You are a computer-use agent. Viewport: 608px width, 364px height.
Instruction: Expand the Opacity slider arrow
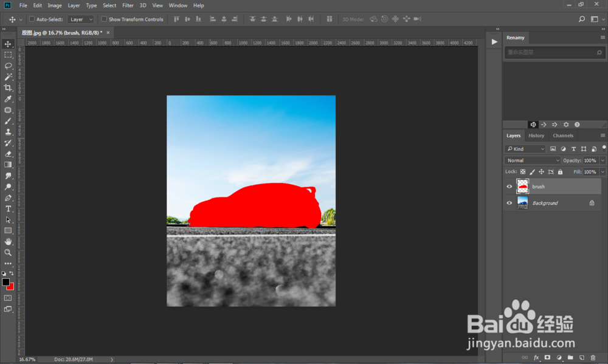point(603,160)
